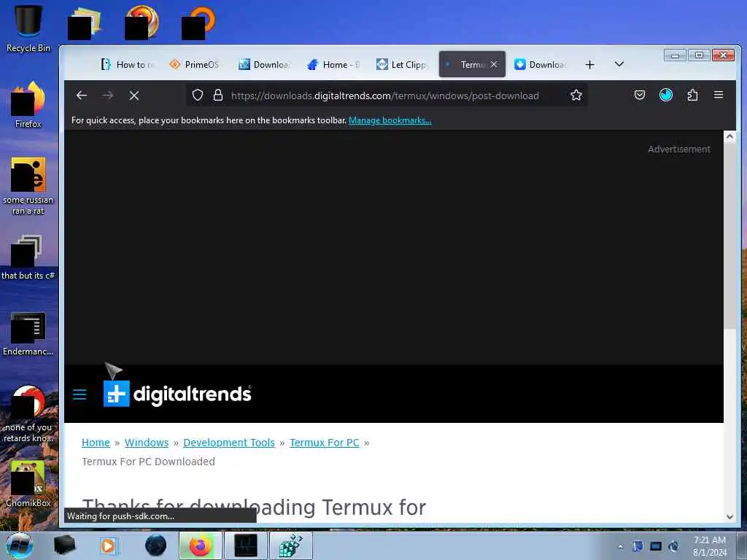Screen dimensions: 747x560
Task: View site security via padlock icon
Action: [217, 96]
